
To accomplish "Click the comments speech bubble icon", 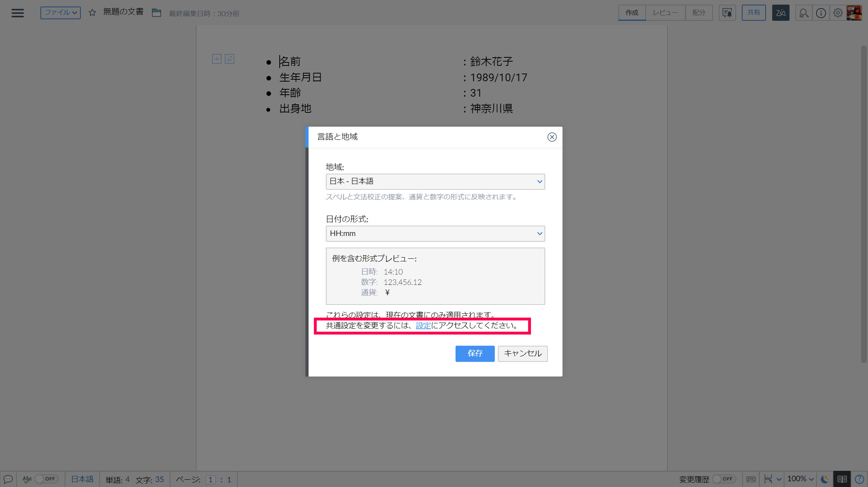I will (8, 479).
